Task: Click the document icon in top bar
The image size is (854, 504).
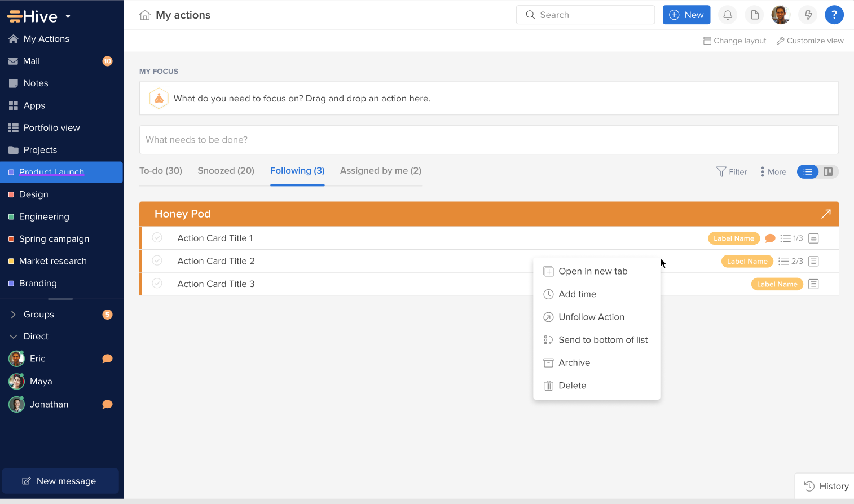Action: [755, 15]
